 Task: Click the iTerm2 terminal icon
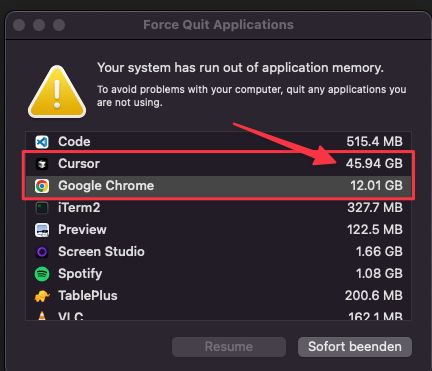(x=42, y=208)
